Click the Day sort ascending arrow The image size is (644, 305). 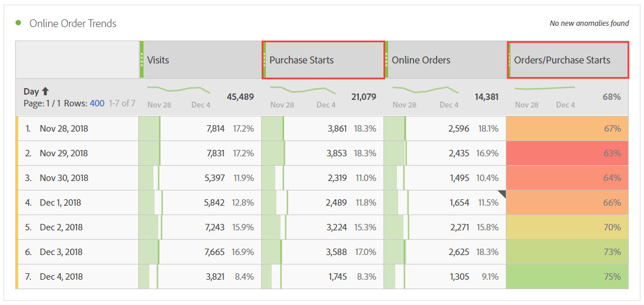[x=45, y=92]
